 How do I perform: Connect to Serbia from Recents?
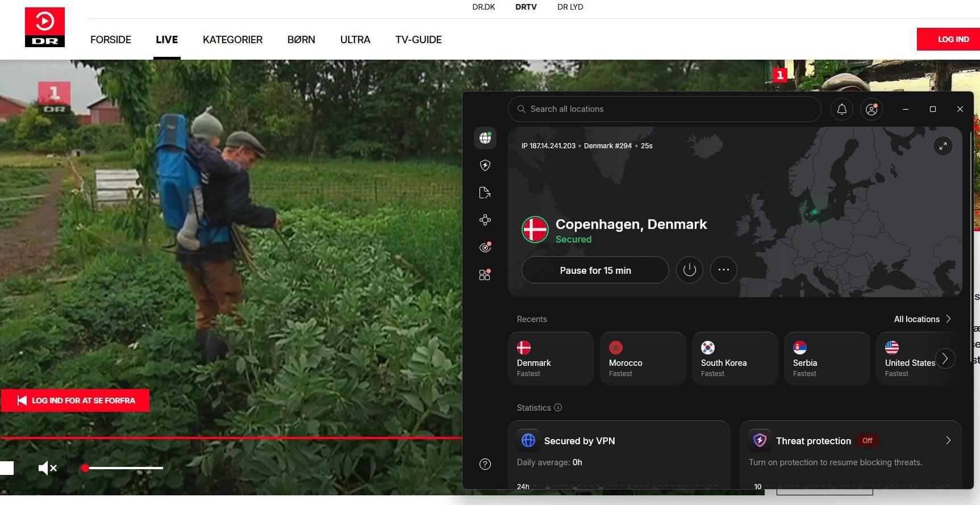pos(827,359)
